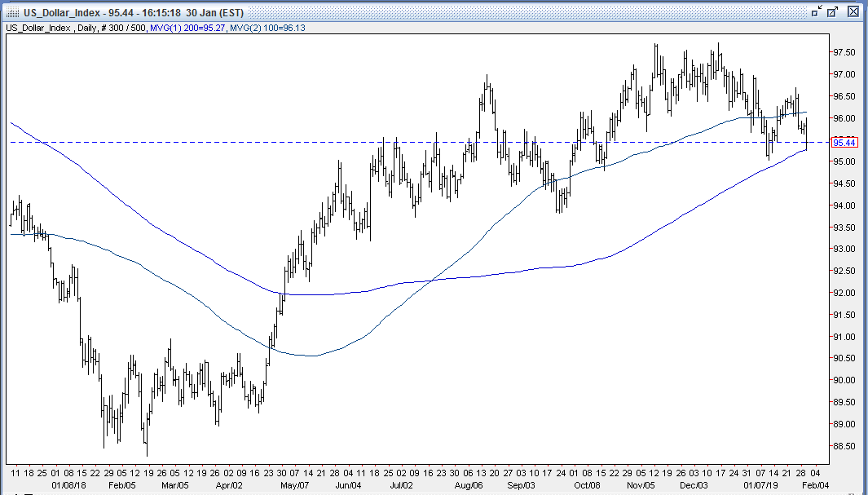Click the 97.50 price axis label

[846, 52]
